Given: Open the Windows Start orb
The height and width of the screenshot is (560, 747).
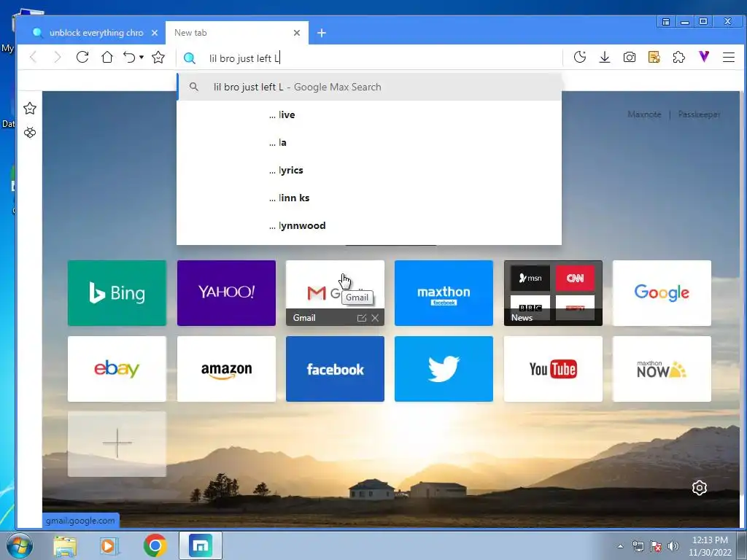Looking at the screenshot, I should pos(20,545).
